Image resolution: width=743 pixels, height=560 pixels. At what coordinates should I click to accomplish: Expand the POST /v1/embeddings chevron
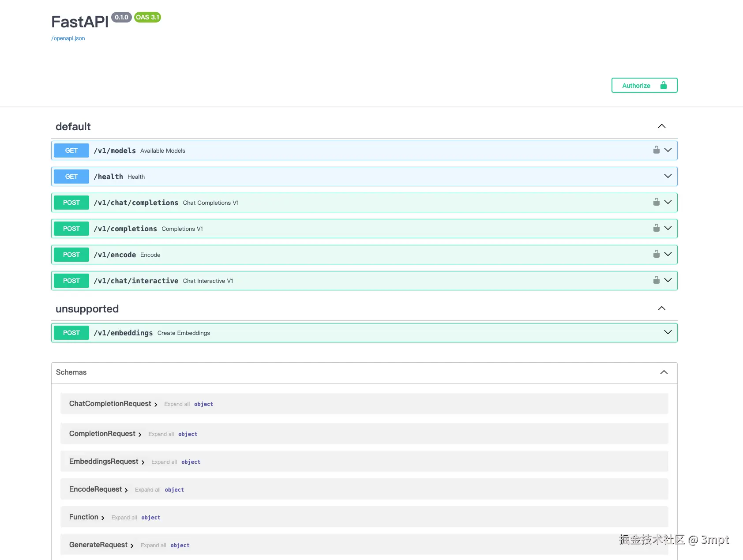(x=668, y=332)
